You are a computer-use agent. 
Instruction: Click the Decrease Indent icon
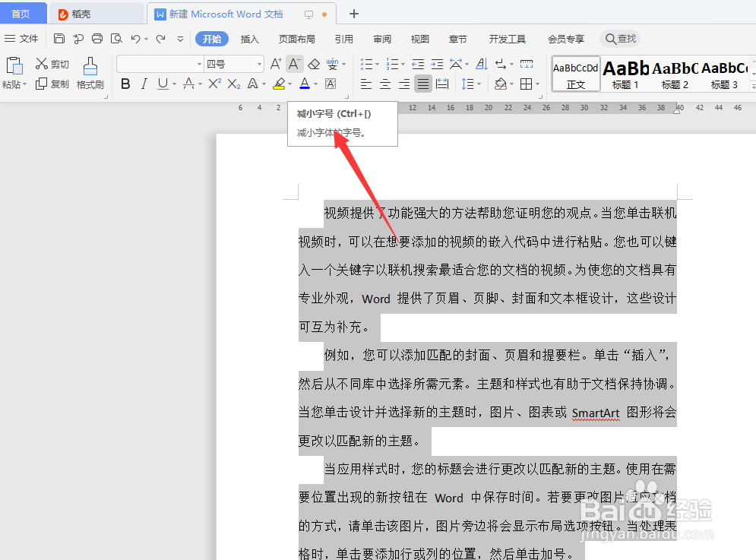(x=418, y=64)
